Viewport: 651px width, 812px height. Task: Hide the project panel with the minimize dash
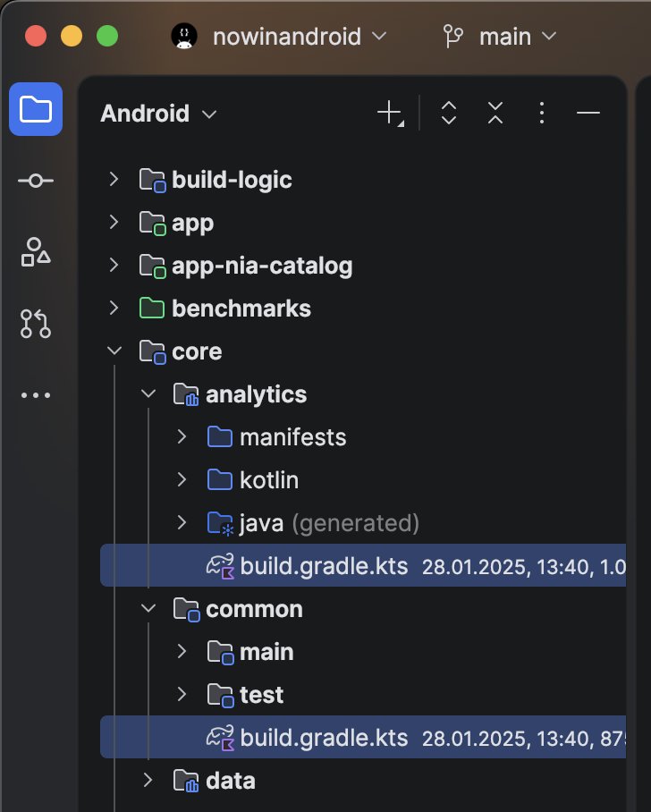tap(588, 113)
